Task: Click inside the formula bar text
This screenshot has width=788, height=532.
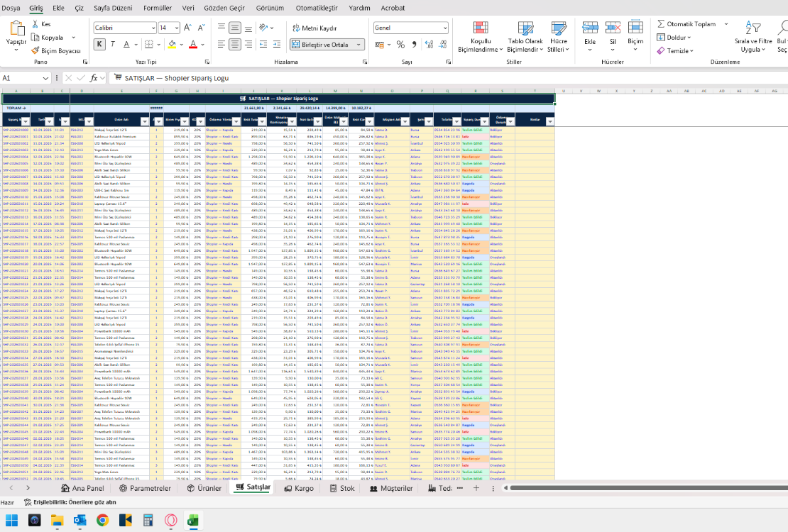Action: pyautogui.click(x=176, y=78)
